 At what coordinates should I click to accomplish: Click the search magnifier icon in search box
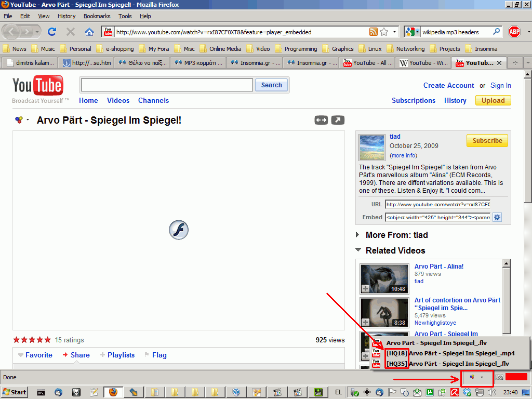click(496, 32)
